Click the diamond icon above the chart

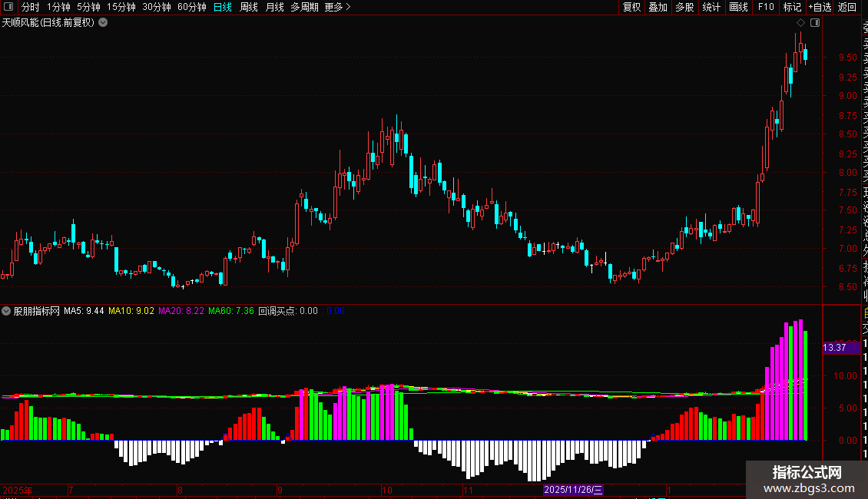click(x=800, y=23)
